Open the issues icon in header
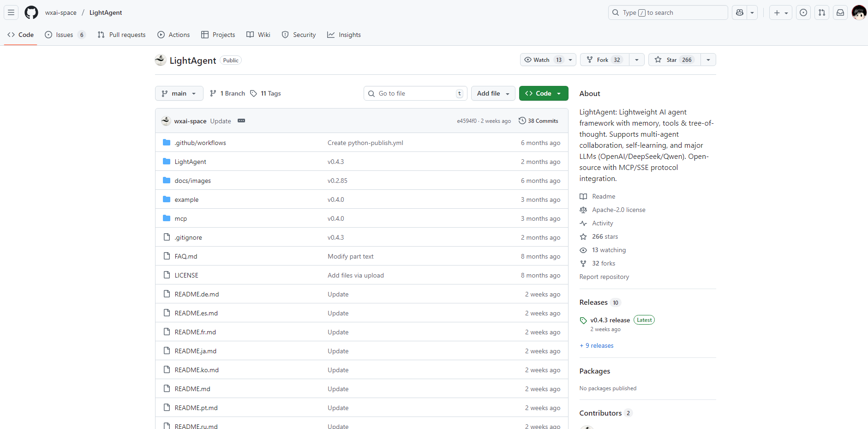Image resolution: width=868 pixels, height=429 pixels. [x=803, y=12]
